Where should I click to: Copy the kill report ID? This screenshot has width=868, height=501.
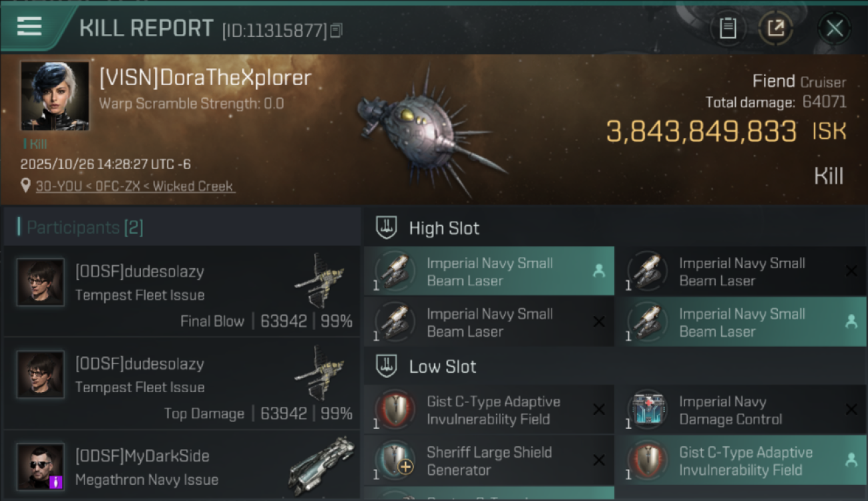tap(337, 30)
